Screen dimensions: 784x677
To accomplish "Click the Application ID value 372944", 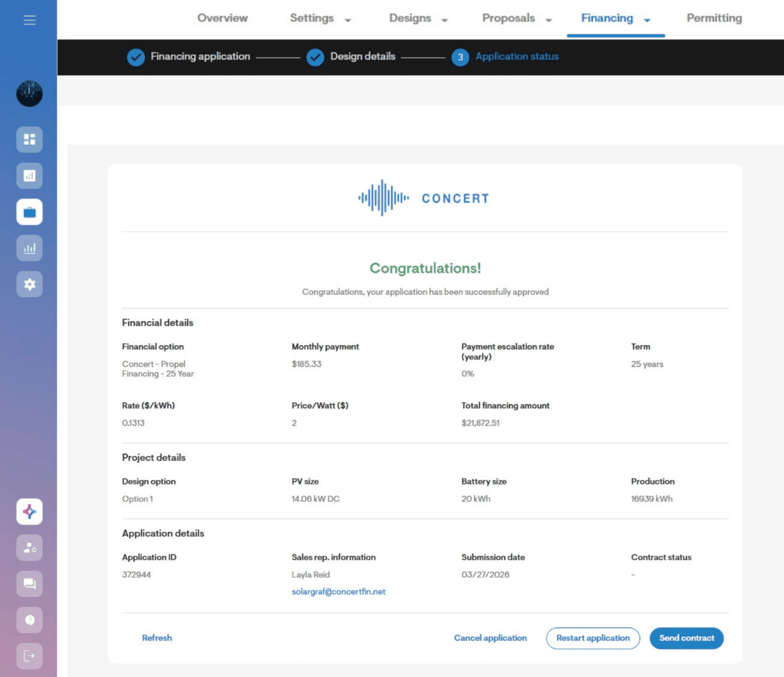I will click(x=136, y=574).
